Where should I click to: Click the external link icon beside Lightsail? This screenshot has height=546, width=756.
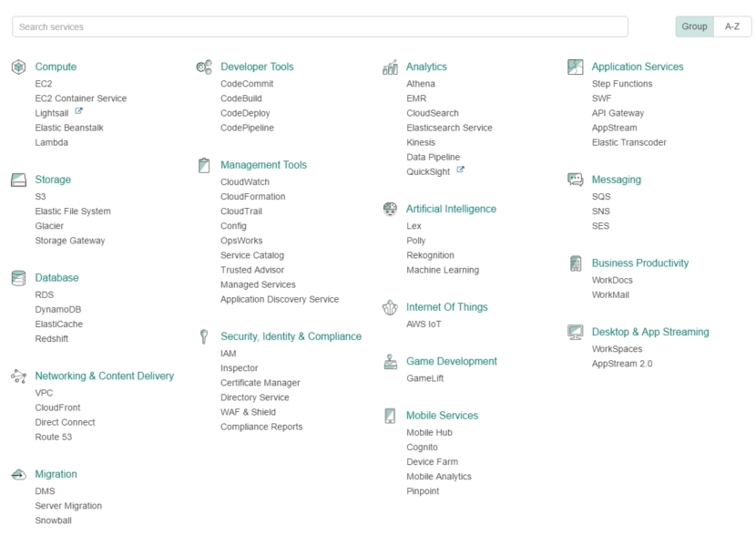click(78, 111)
